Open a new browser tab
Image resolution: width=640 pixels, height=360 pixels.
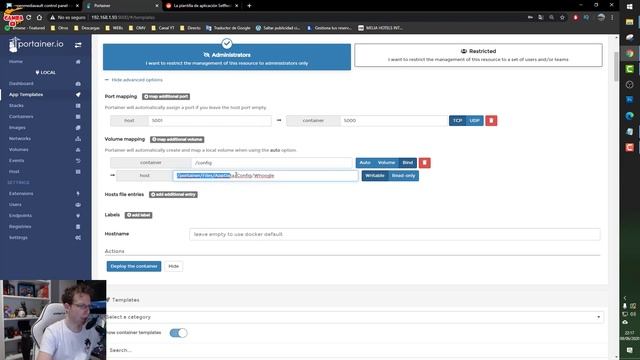tap(249, 6)
